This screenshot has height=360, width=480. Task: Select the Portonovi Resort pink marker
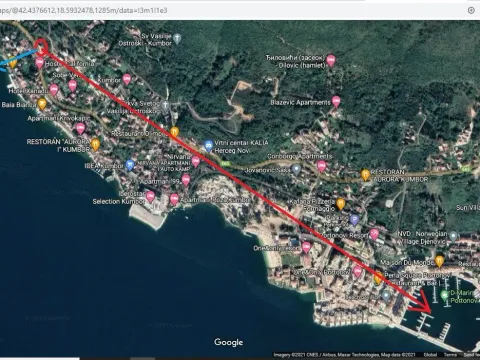(x=374, y=234)
